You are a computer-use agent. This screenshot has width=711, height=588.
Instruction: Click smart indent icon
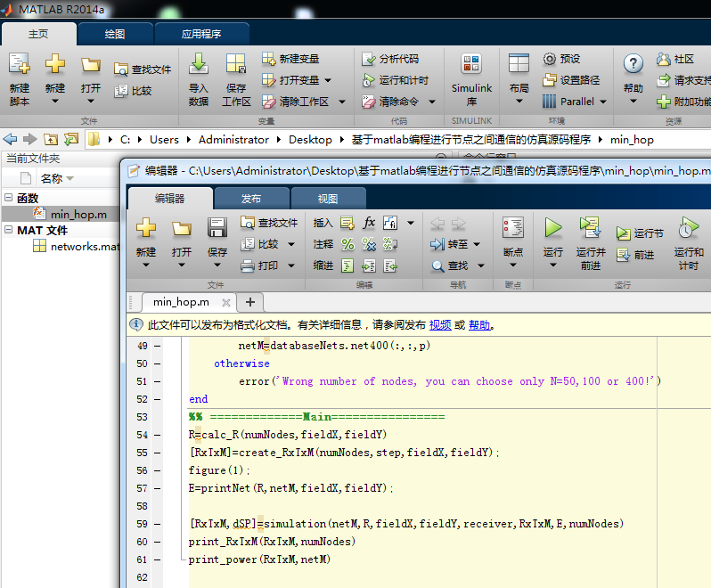click(x=347, y=265)
